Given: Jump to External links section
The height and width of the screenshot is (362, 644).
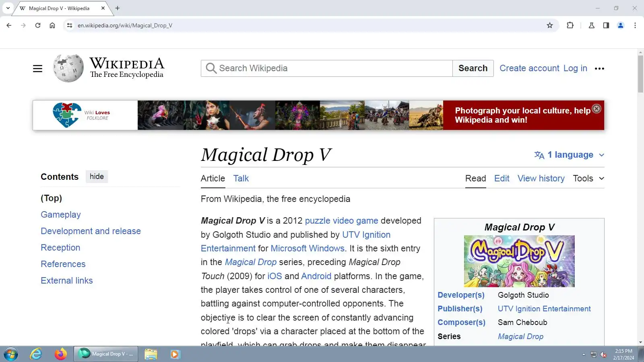Looking at the screenshot, I should 67,281.
